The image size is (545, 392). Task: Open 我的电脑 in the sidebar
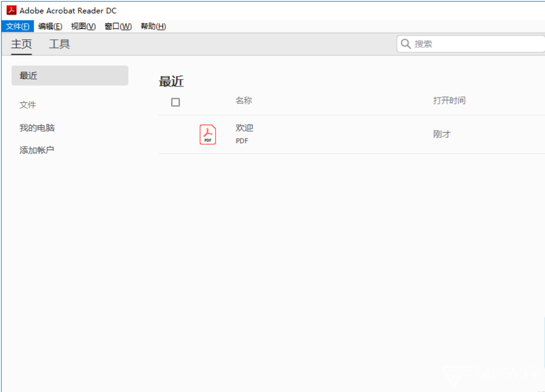[37, 128]
